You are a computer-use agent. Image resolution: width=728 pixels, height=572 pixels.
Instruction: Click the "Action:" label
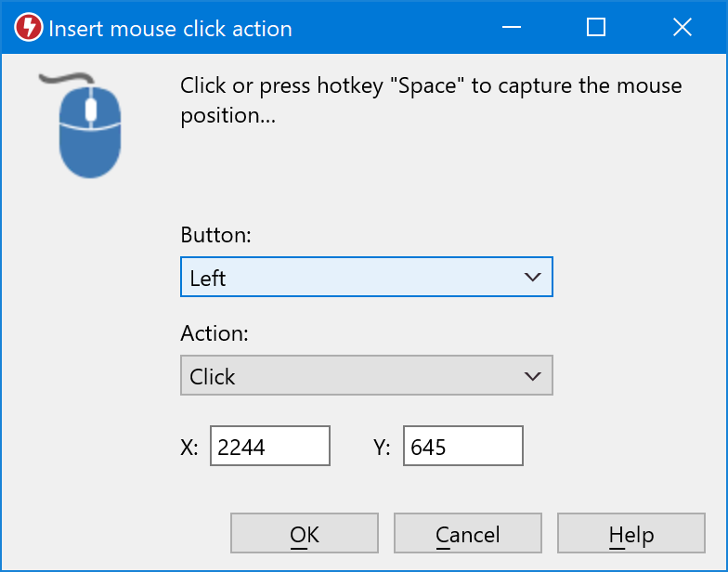(x=214, y=333)
